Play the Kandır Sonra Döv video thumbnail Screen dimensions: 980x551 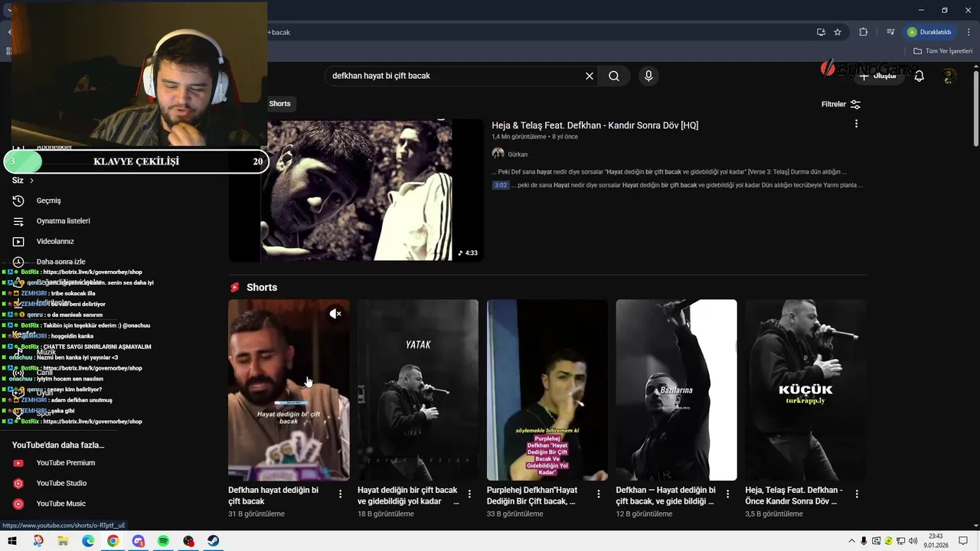point(356,190)
